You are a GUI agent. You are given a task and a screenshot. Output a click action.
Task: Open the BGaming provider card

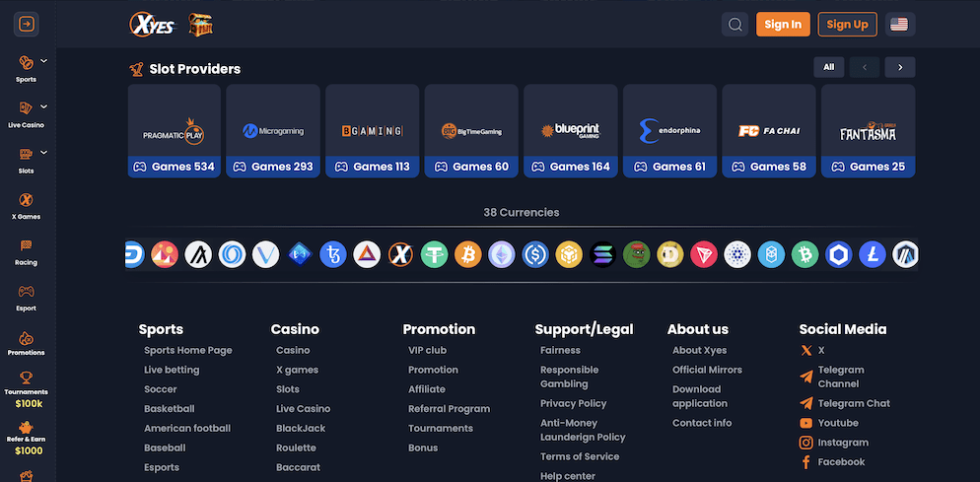tap(373, 131)
